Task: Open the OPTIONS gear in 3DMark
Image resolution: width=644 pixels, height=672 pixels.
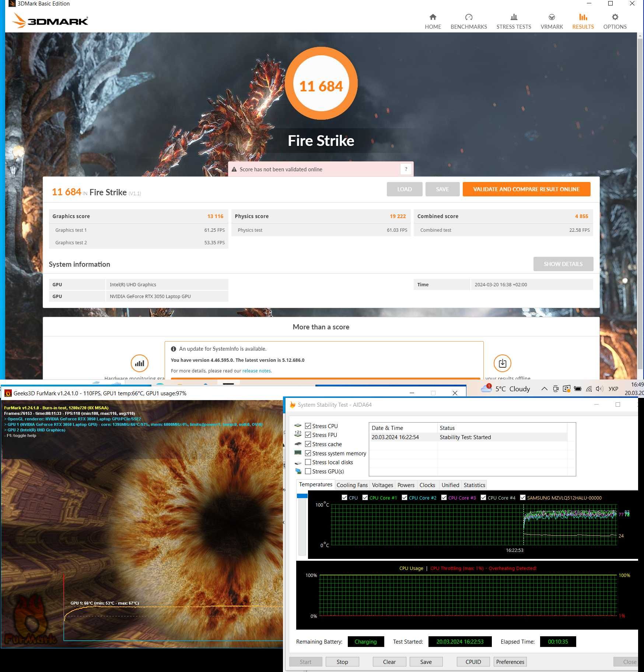Action: tap(615, 22)
